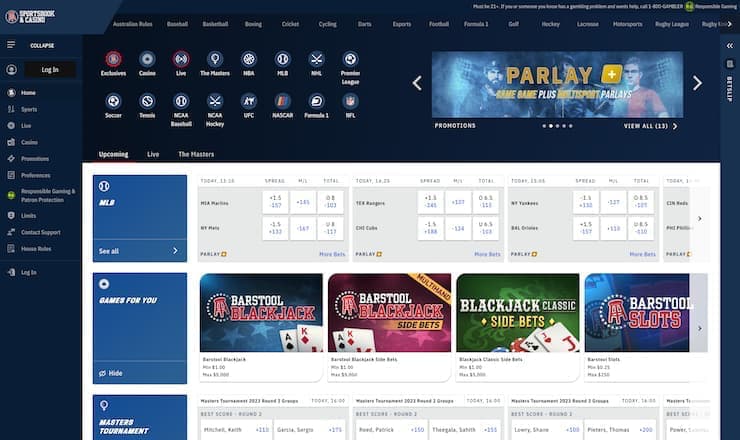The image size is (740, 440).
Task: Select the NCAA Hockey icon
Action: pyautogui.click(x=215, y=101)
